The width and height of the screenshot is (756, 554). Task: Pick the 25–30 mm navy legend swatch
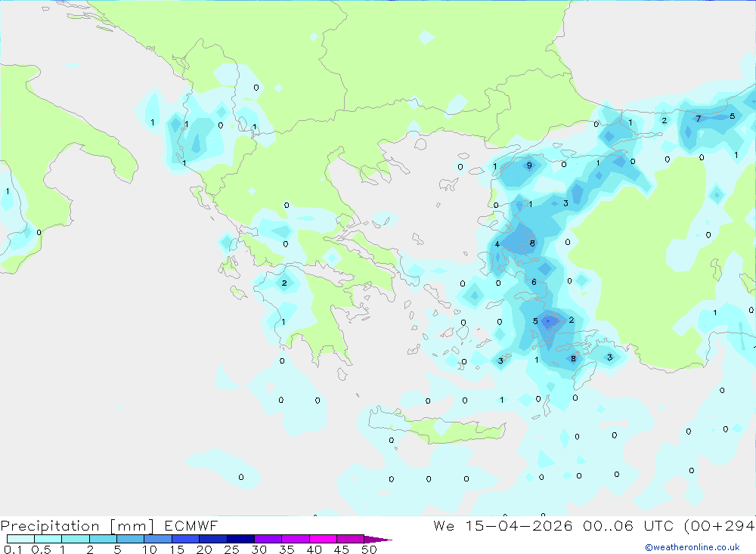[240, 539]
